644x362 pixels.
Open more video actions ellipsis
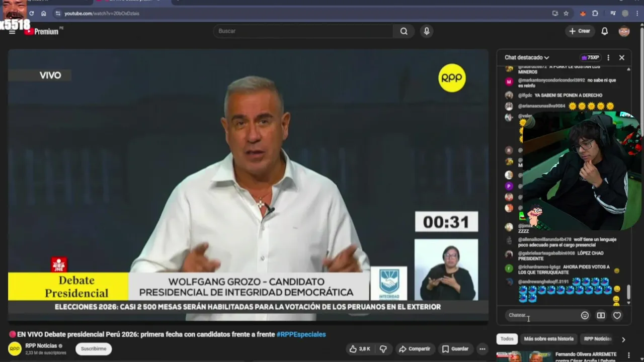(x=482, y=349)
